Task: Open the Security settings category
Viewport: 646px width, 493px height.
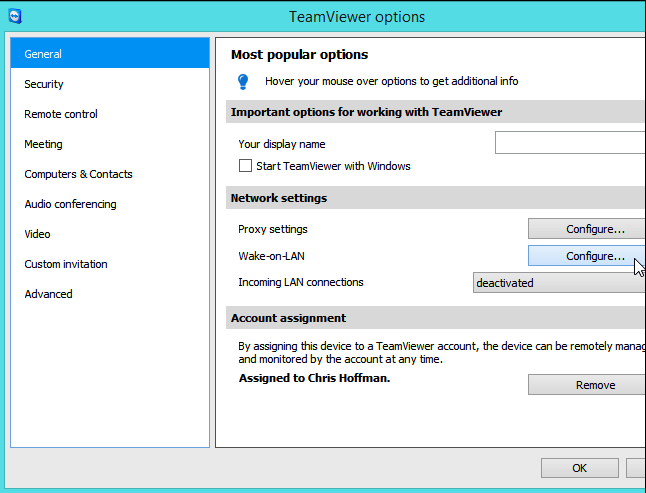Action: point(110,84)
